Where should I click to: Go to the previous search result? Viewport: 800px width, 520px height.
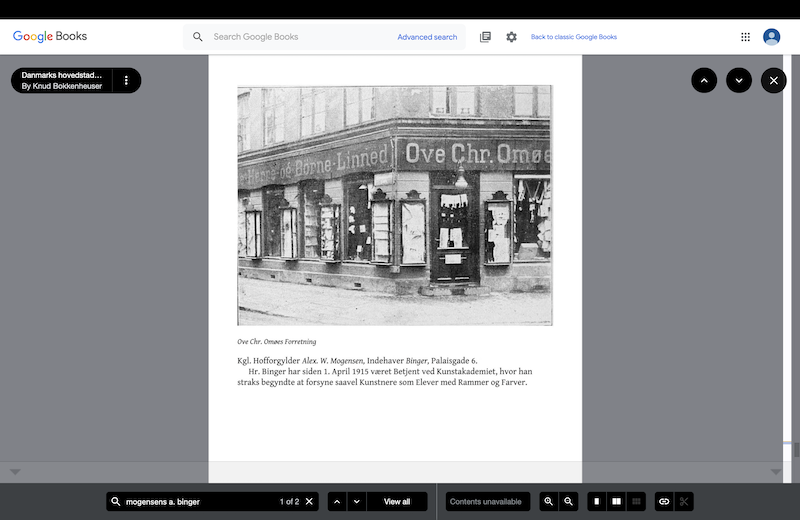tap(337, 501)
